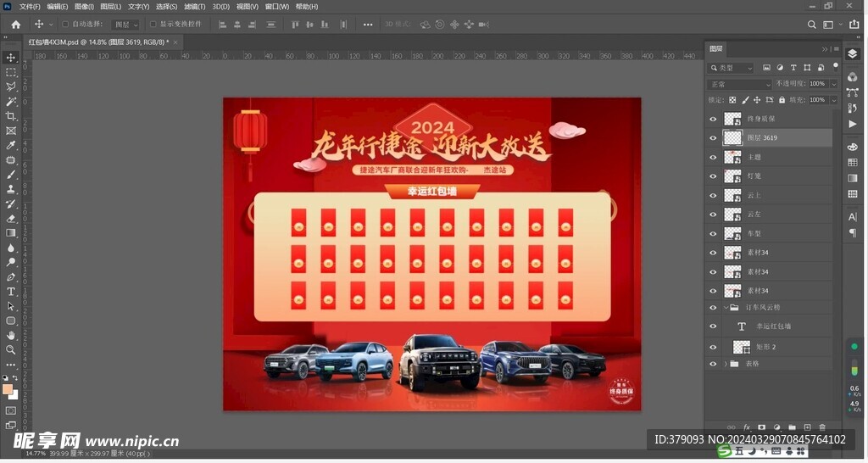Hide the 矩形 2 layer

713,348
